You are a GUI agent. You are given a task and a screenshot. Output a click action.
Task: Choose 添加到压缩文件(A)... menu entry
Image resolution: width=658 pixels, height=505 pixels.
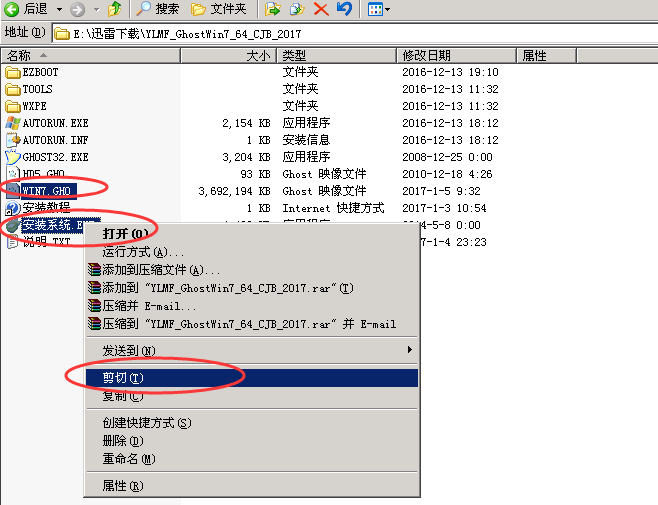pos(252,270)
